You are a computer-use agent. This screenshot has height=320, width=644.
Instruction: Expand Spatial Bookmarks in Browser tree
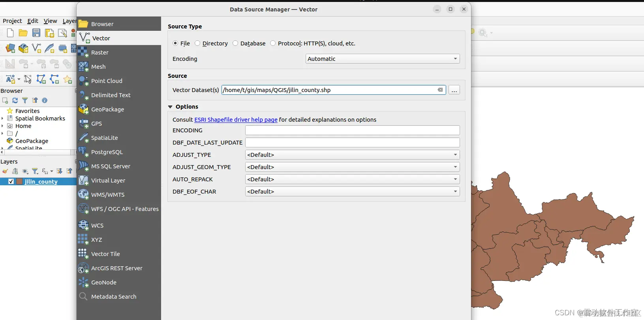point(2,119)
